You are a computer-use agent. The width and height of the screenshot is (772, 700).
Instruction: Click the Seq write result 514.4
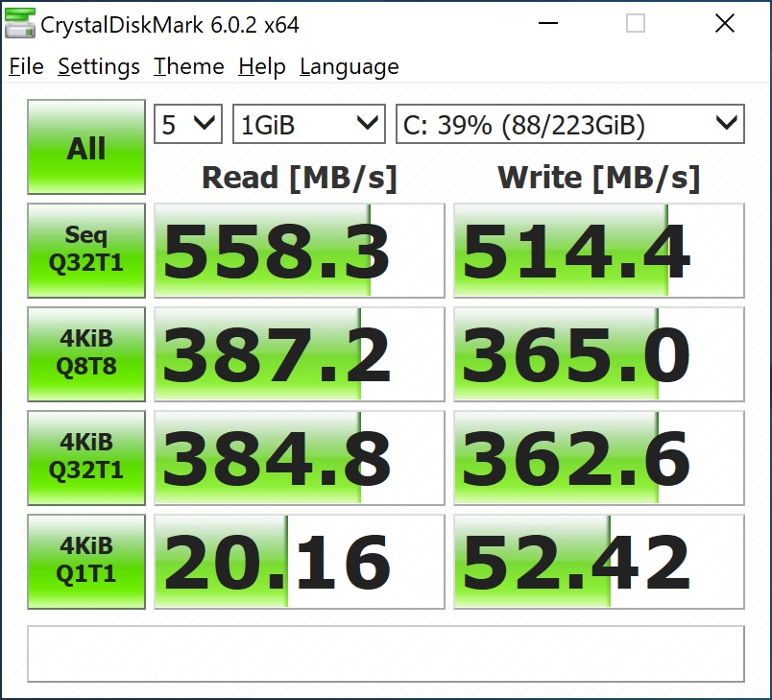[599, 250]
